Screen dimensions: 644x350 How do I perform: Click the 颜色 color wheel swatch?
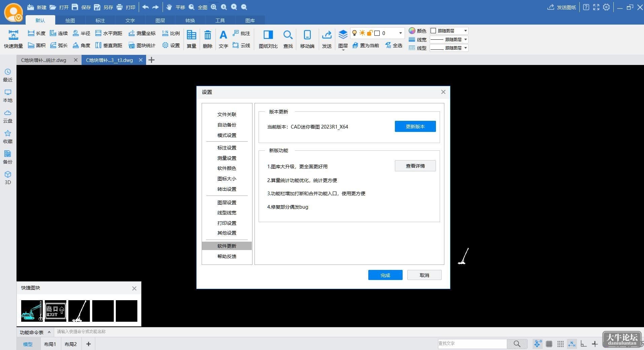click(x=412, y=31)
